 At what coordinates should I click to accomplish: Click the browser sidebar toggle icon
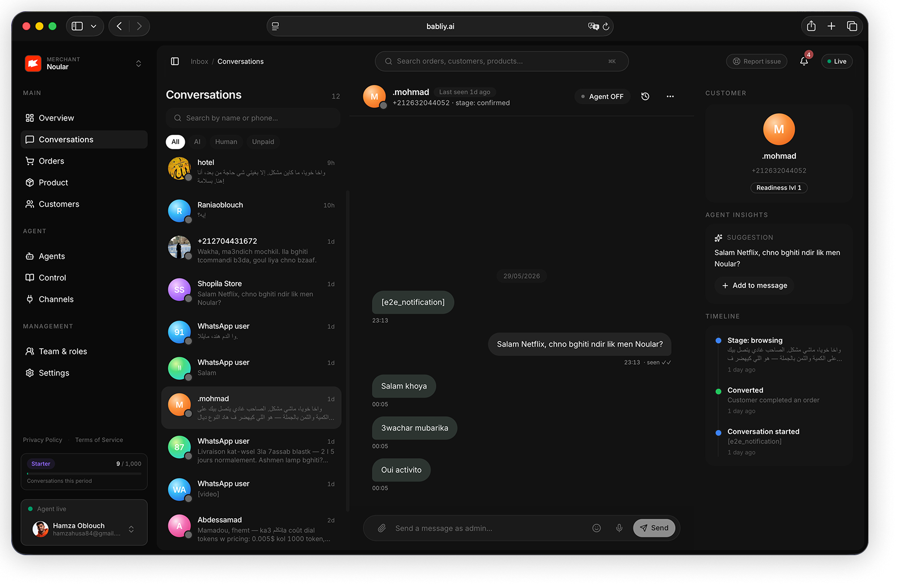tap(78, 26)
